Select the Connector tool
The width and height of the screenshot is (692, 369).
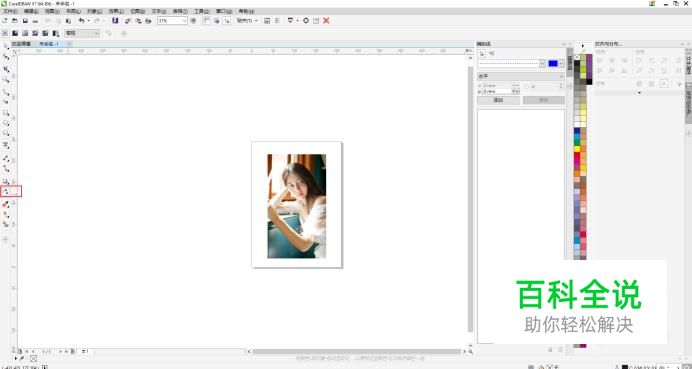click(6, 169)
